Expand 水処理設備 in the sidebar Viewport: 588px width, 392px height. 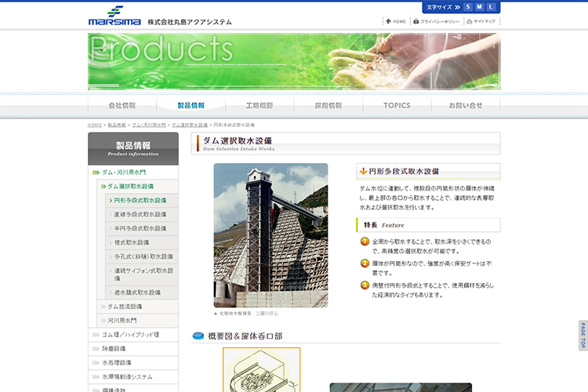coord(133,363)
